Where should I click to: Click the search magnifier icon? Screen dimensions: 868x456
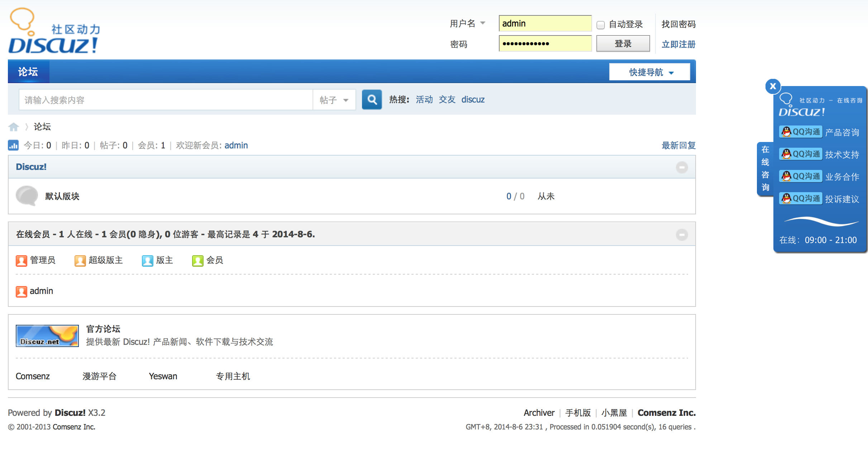tap(372, 100)
